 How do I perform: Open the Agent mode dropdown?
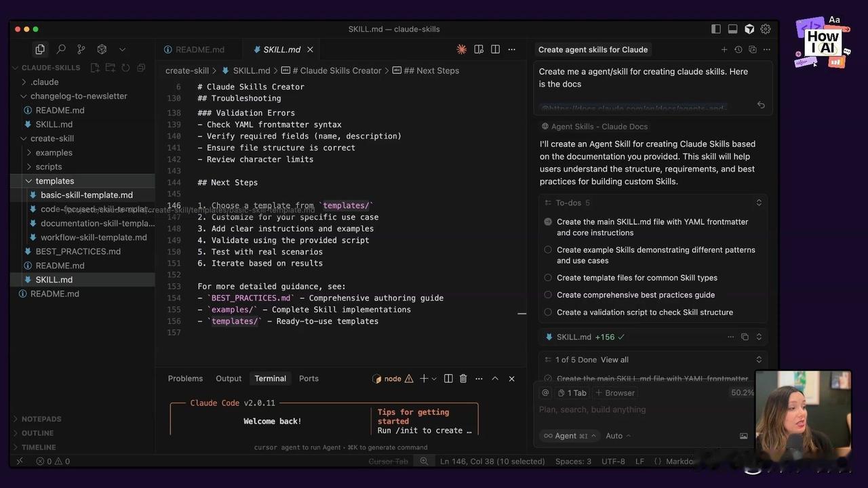tap(570, 436)
